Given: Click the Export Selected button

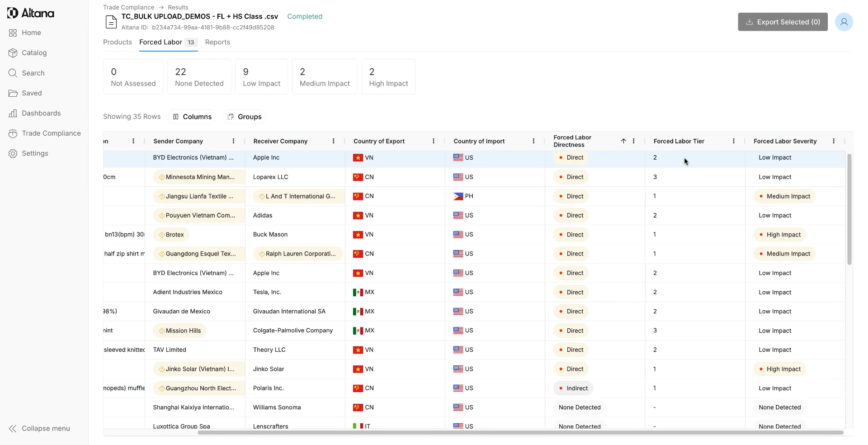Looking at the screenshot, I should [783, 22].
